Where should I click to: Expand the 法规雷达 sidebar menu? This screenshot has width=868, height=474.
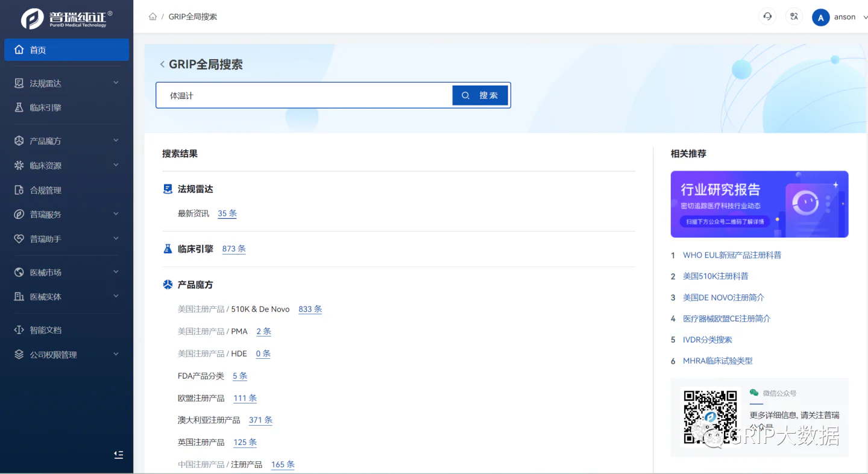(116, 83)
